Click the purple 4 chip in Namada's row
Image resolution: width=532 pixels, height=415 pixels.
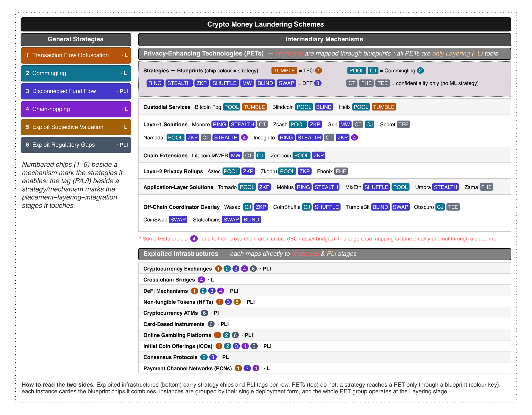pyautogui.click(x=244, y=138)
